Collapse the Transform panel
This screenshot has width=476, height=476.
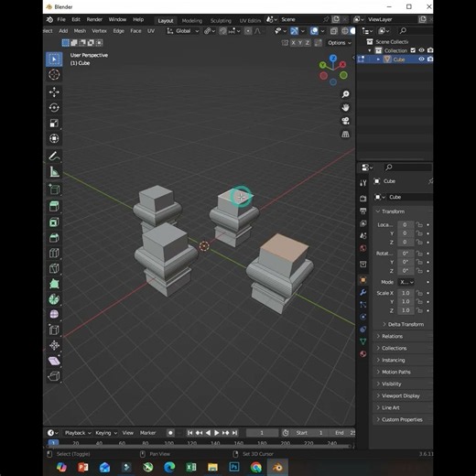[378, 211]
